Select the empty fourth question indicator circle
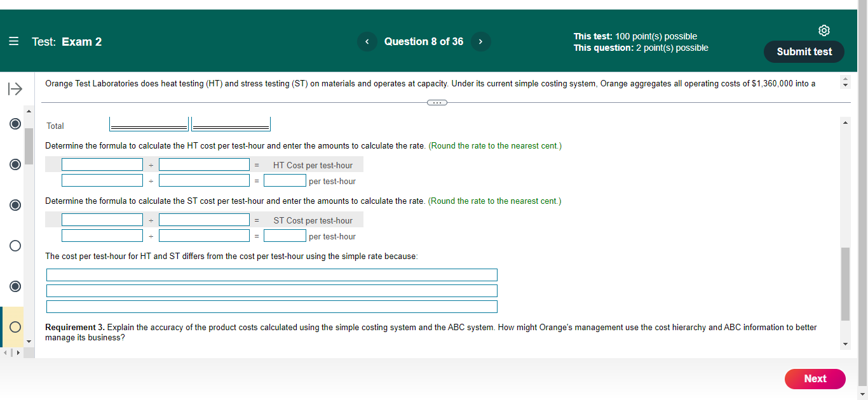The height and width of the screenshot is (400, 868). coord(15,246)
